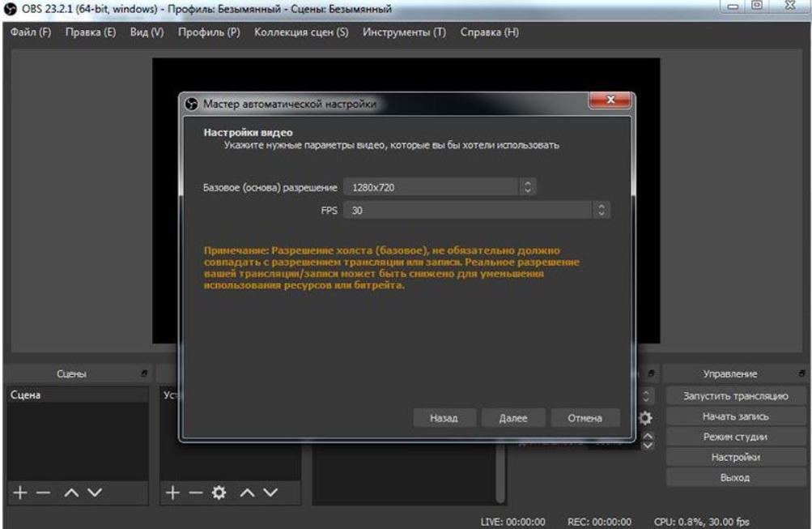812x529 pixels.
Task: Undock the Управление panel via float icon
Action: click(801, 373)
